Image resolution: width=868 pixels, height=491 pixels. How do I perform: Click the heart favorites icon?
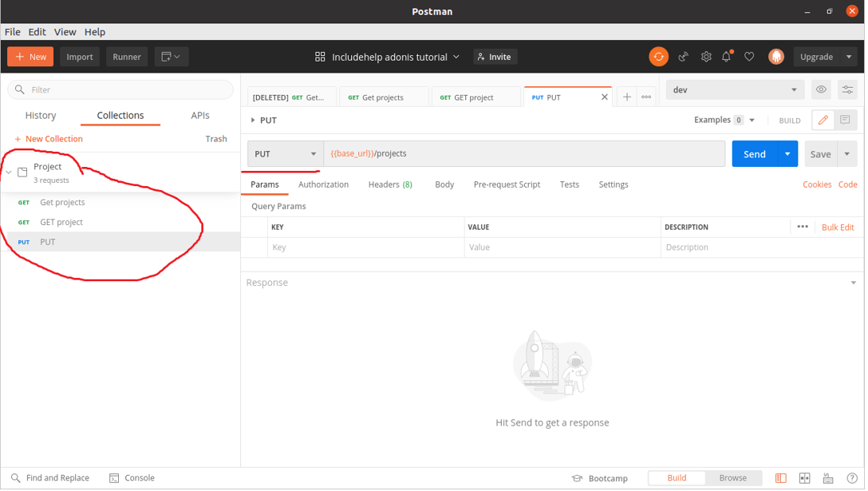click(x=749, y=57)
